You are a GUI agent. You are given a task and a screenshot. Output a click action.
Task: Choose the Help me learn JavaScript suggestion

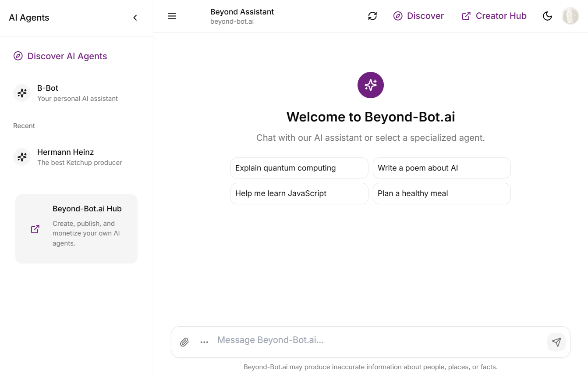point(299,193)
